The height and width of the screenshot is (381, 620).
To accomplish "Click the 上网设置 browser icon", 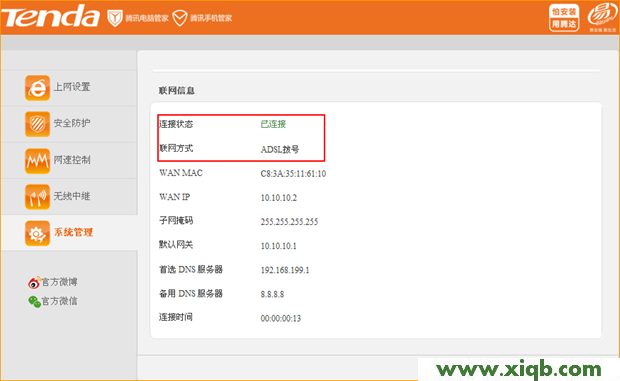I will point(38,88).
